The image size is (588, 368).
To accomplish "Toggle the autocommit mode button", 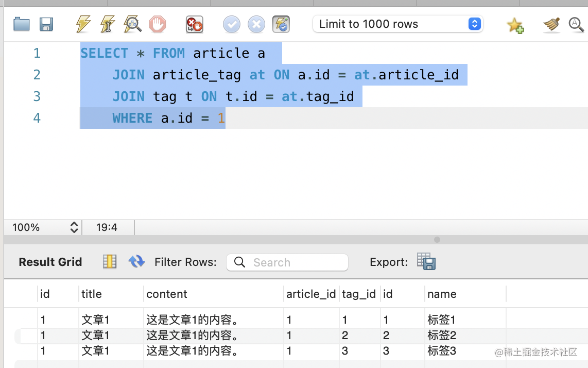I will (x=281, y=24).
